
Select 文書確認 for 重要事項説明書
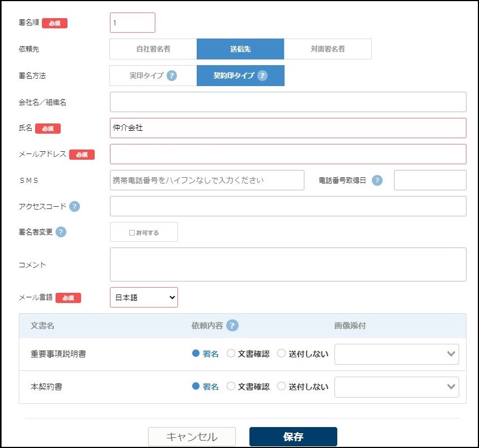pos(231,354)
